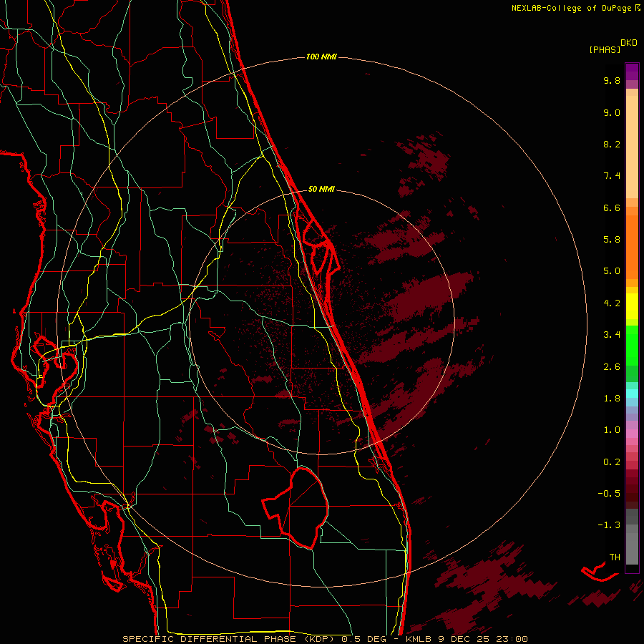Click the yellow segment of color bar
644x644 pixels.
click(632, 306)
